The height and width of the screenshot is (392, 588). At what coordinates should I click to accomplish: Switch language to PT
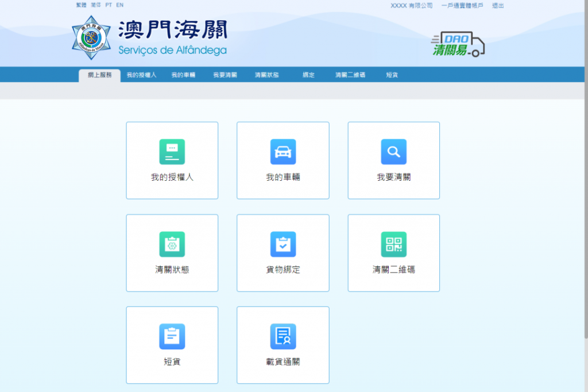109,5
